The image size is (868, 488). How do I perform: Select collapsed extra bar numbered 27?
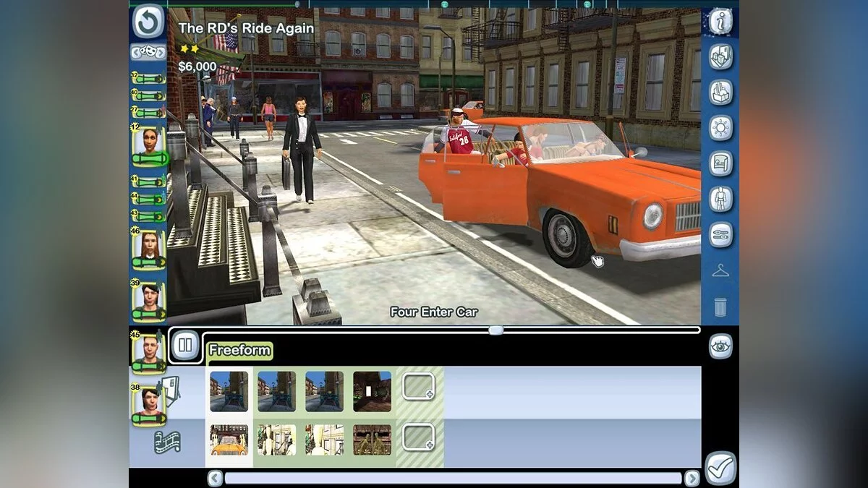click(148, 113)
